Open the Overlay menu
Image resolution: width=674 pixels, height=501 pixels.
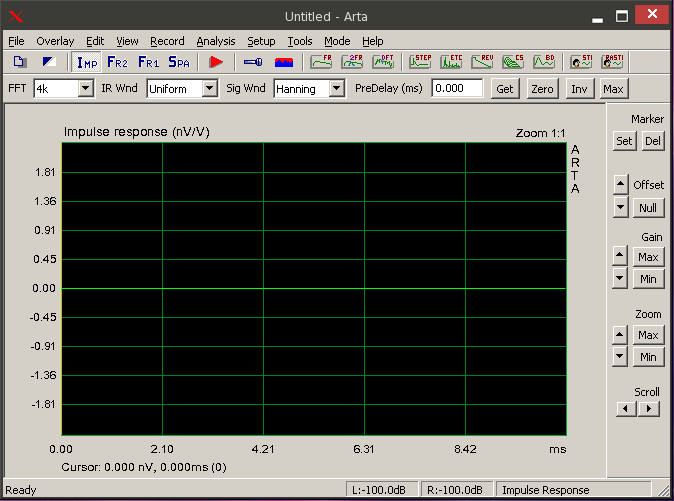(x=55, y=41)
